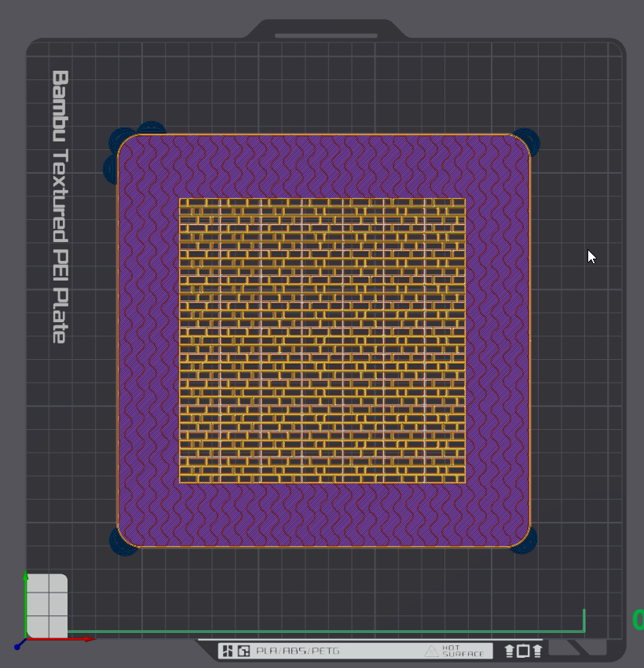Click the square plate icon next to the bed-type icon
The image size is (644, 668).
(x=244, y=651)
